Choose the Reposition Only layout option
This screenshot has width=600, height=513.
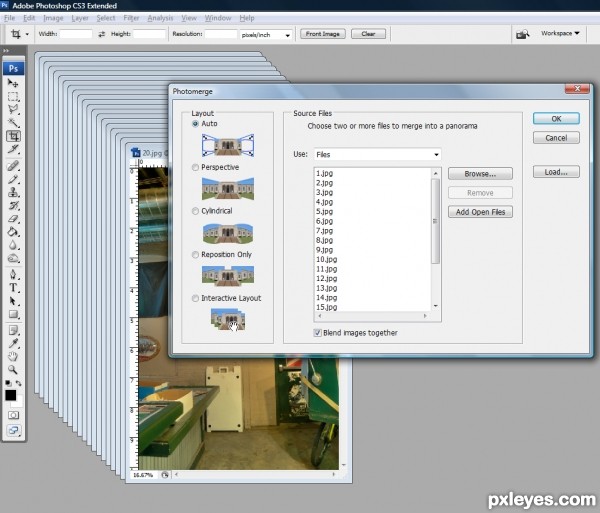tap(195, 254)
